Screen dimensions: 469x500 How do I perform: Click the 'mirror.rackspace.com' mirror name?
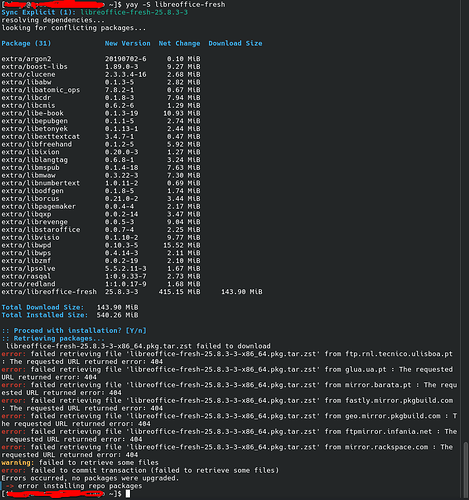(387, 447)
